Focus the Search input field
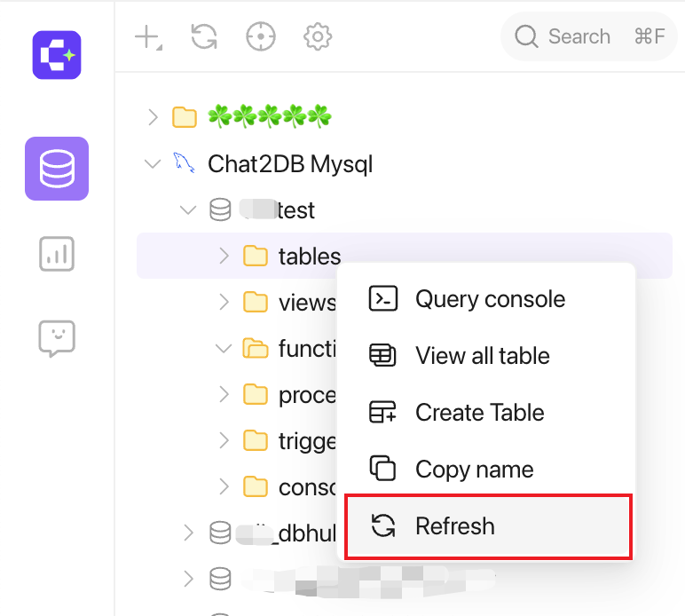 pos(588,36)
